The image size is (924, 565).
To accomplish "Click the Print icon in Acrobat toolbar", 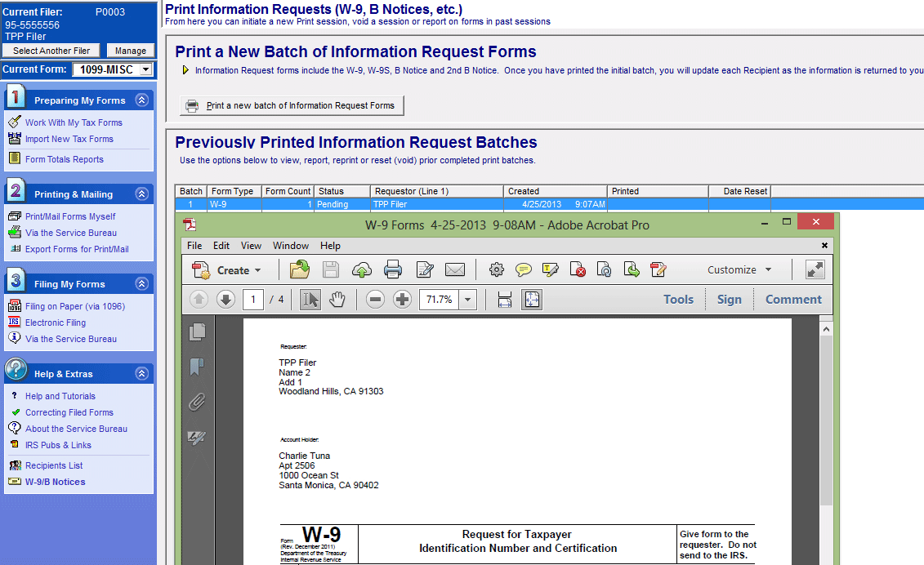I will click(393, 269).
